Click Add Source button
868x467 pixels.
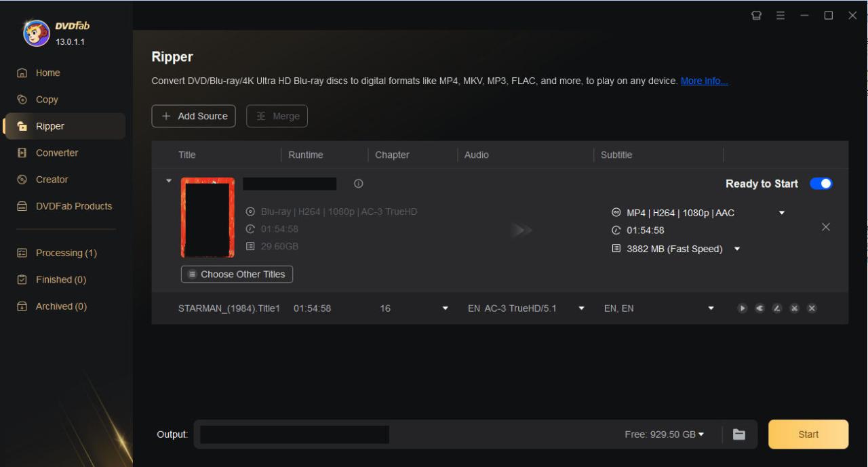tap(194, 116)
